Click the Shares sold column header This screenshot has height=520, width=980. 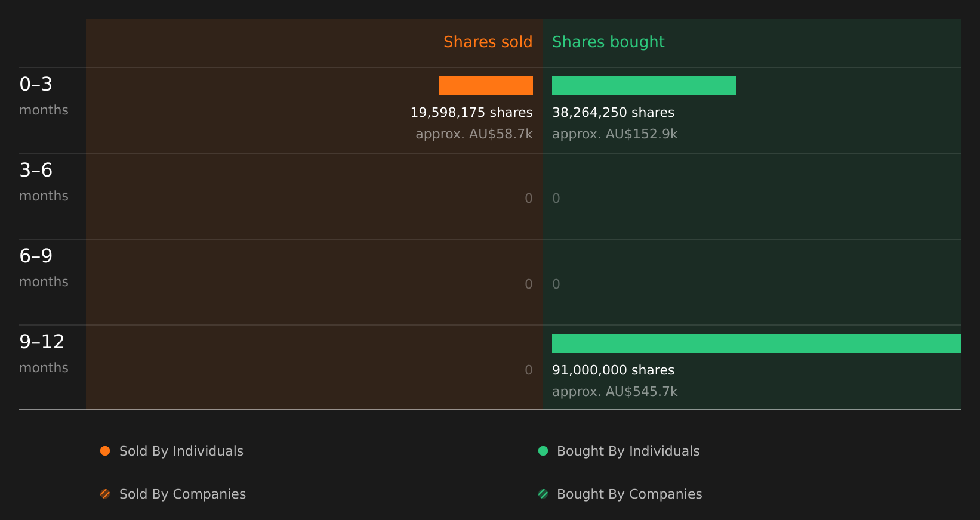coord(488,42)
